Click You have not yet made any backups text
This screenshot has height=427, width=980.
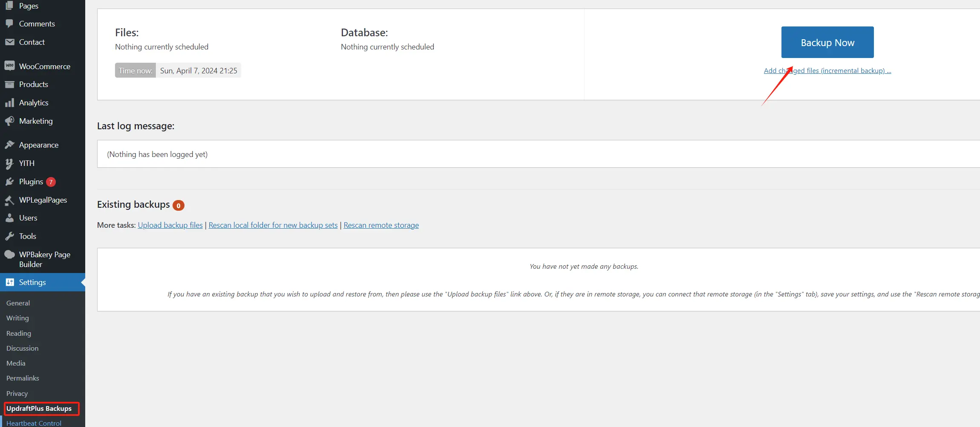584,267
